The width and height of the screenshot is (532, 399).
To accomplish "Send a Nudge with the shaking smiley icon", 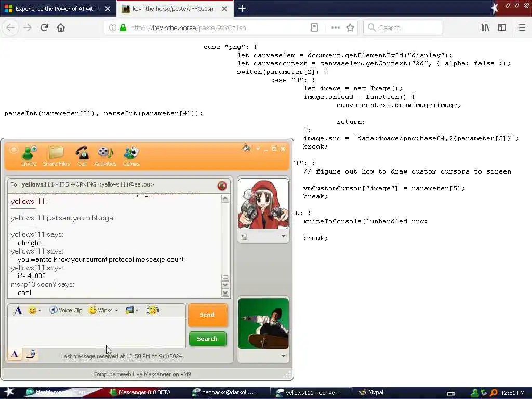I will coord(153,310).
